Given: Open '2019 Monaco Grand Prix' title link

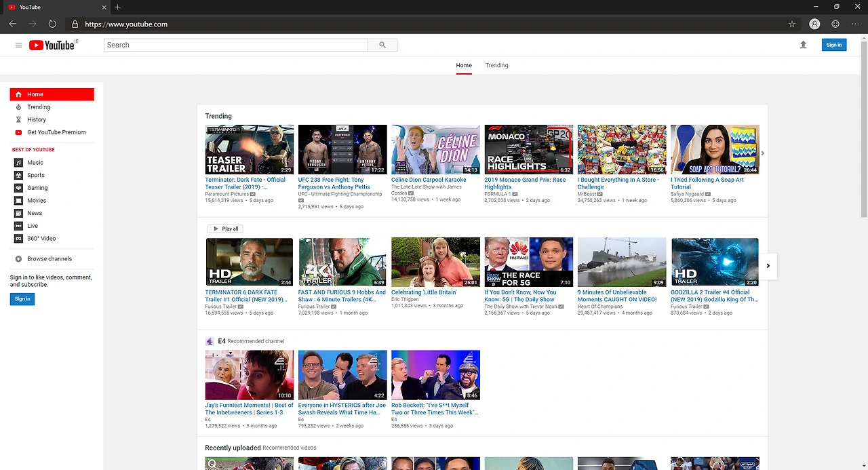Looking at the screenshot, I should click(x=525, y=183).
